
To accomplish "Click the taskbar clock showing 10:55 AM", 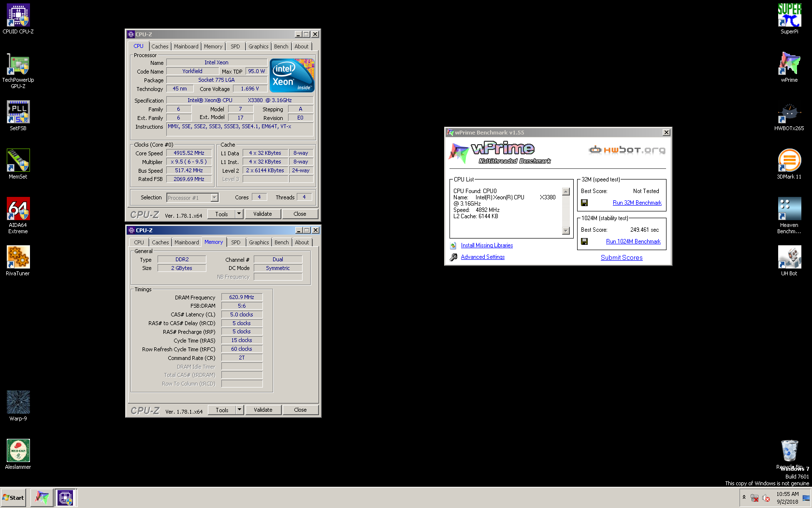I will [x=787, y=498].
